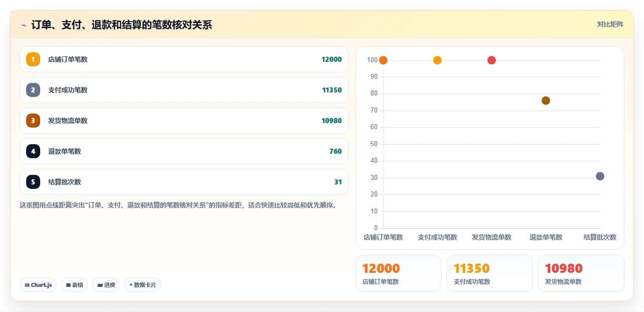The width and height of the screenshot is (644, 312).
Task: Click the 对比矩阵 label in header
Action: [610, 24]
